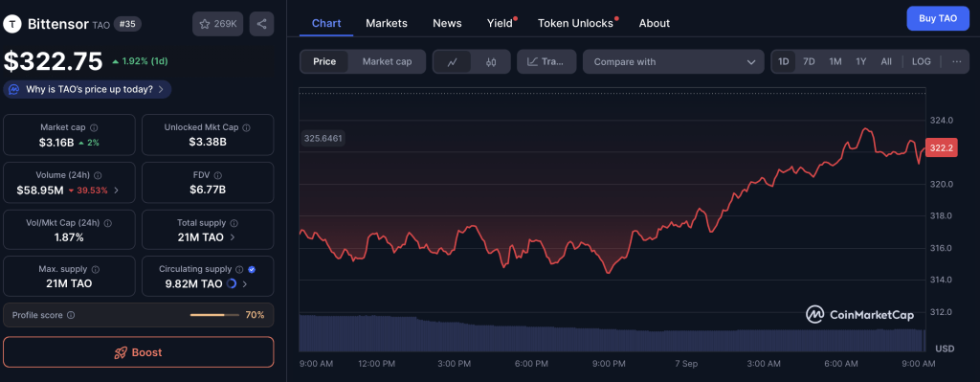
Task: Open the share icon button
Action: pos(261,24)
